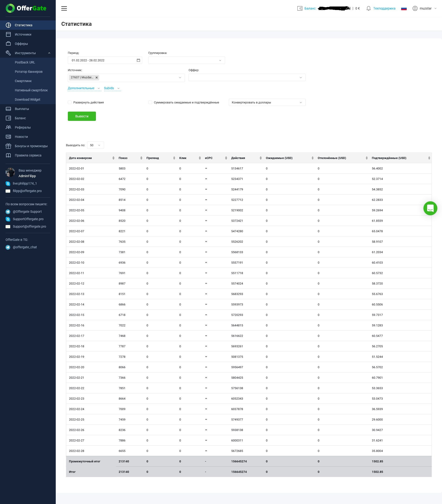This screenshot has height=504, width=442.
Task: Open Источники in sidebar
Action: [x=28, y=34]
